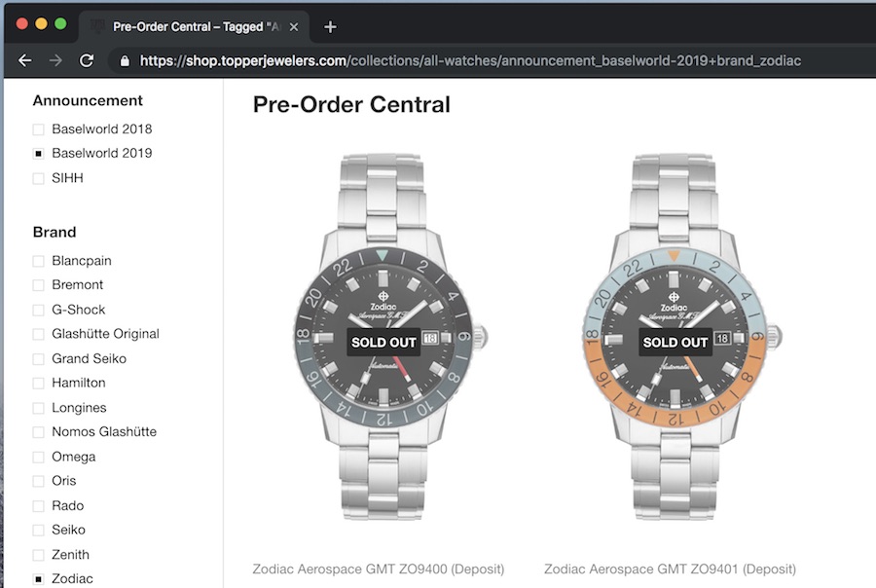876x588 pixels.
Task: Click the browser forward arrow
Action: (55, 60)
